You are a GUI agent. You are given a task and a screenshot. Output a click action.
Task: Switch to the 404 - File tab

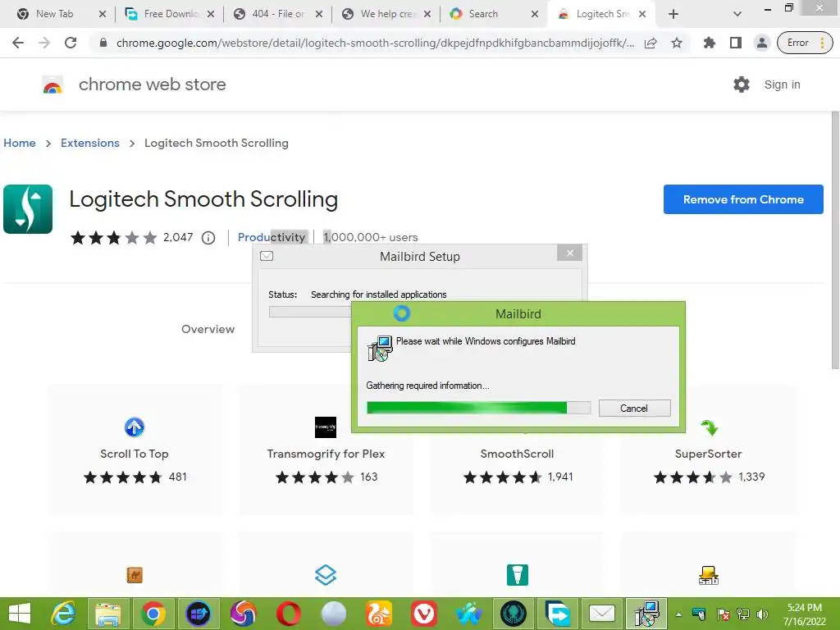pos(278,14)
